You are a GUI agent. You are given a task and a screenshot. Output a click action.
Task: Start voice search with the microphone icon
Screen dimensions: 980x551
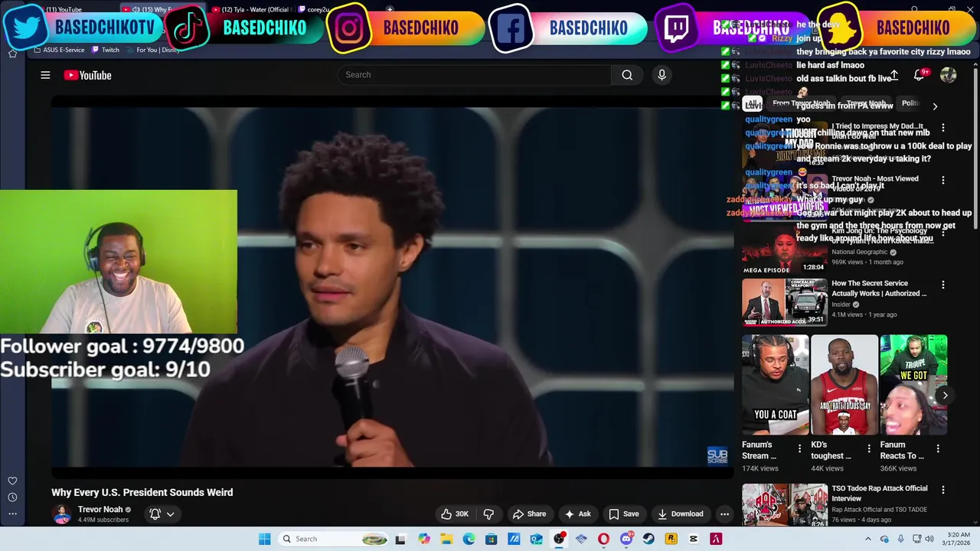click(662, 75)
